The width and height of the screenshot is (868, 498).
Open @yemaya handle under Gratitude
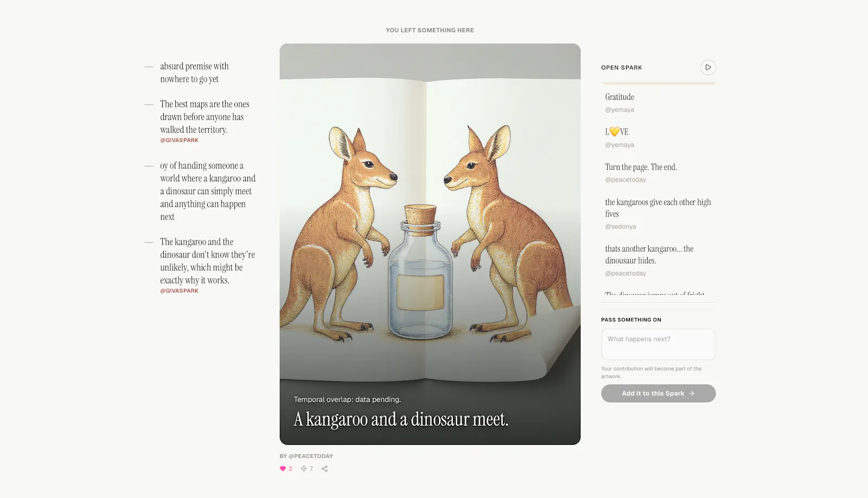pos(620,110)
